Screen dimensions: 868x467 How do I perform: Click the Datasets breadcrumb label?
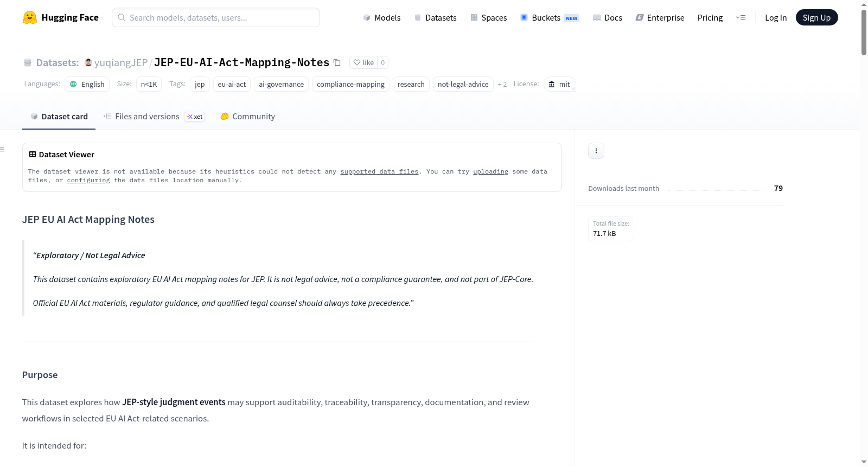click(58, 62)
